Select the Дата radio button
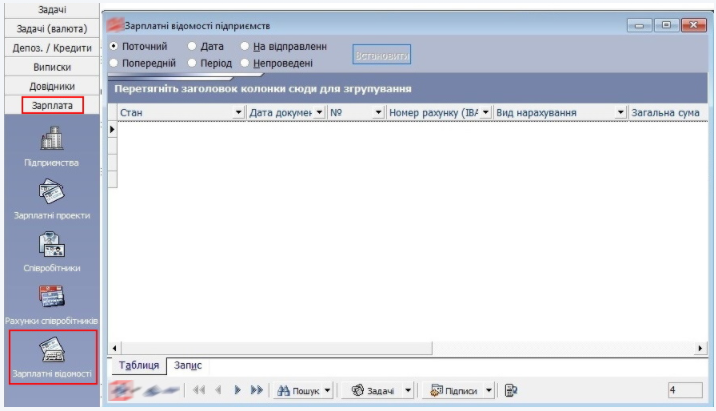This screenshot has height=411, width=716. point(192,46)
